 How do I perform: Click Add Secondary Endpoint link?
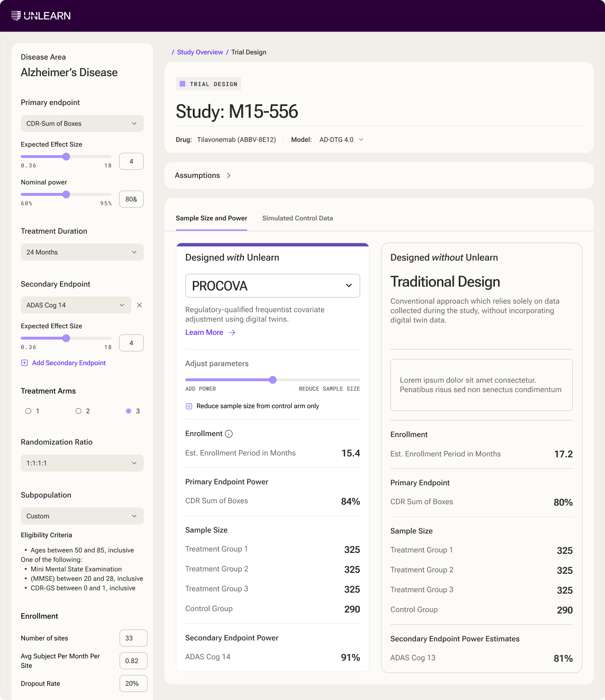point(69,363)
